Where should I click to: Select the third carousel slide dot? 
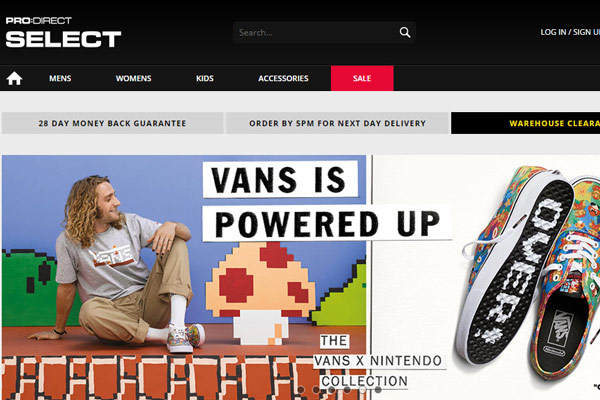(332, 389)
